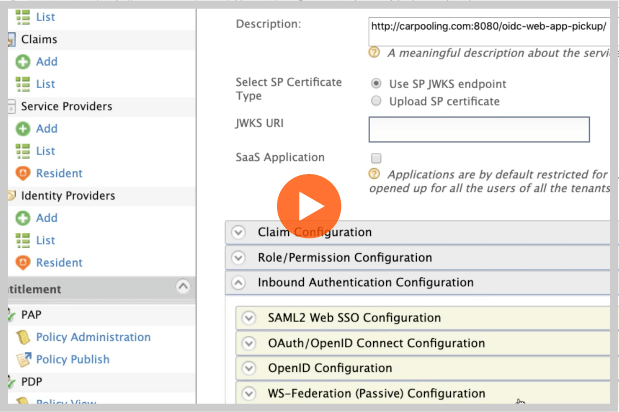Image resolution: width=619 pixels, height=412 pixels.
Task: Open Add link under Identity Providers
Action: click(x=47, y=218)
